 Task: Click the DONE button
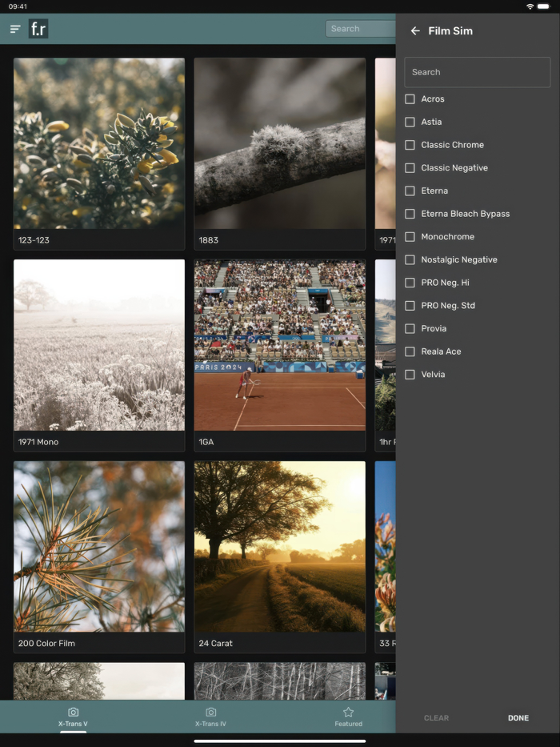click(x=518, y=718)
